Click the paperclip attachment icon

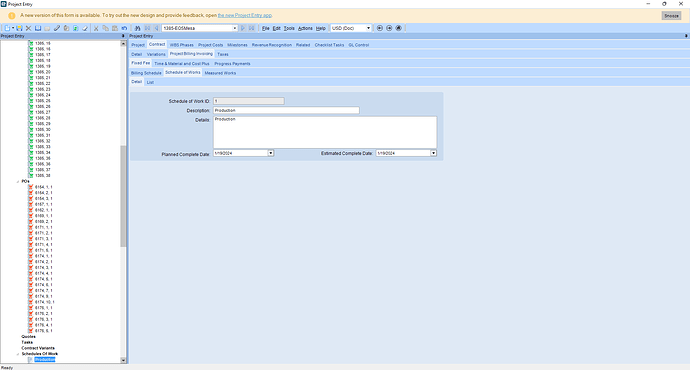pyautogui.click(x=57, y=28)
